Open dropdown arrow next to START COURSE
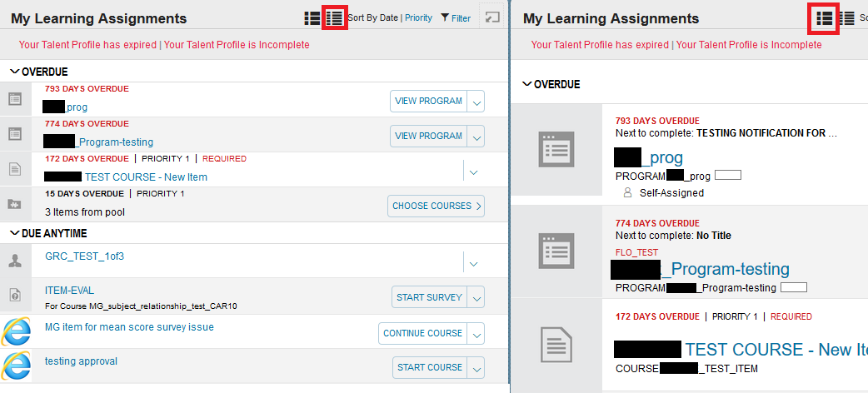 click(x=476, y=367)
